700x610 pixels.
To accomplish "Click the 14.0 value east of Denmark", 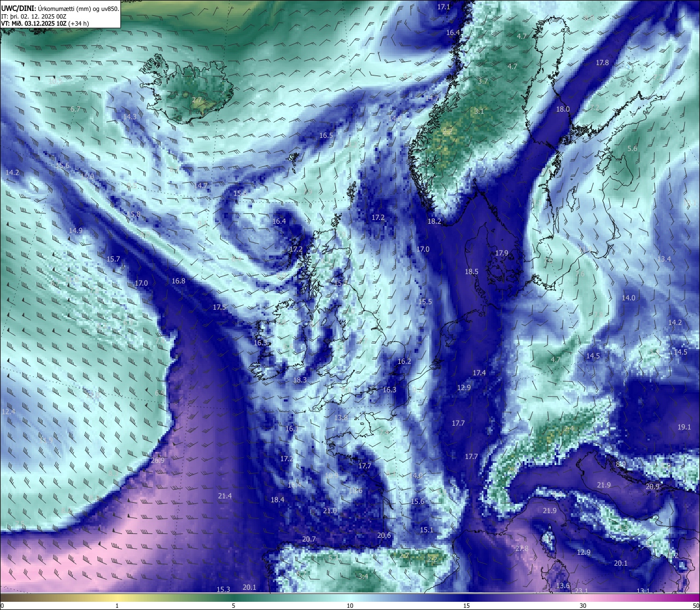I will click(628, 298).
